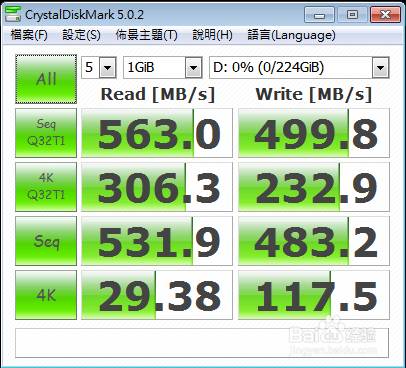Run all benchmarks with the All button

pos(46,79)
